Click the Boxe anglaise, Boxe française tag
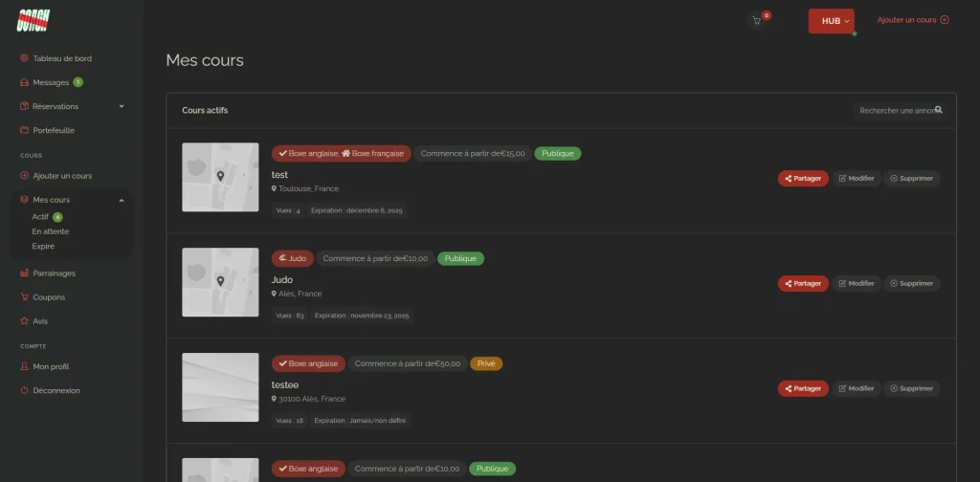This screenshot has width=980, height=482. coord(342,154)
